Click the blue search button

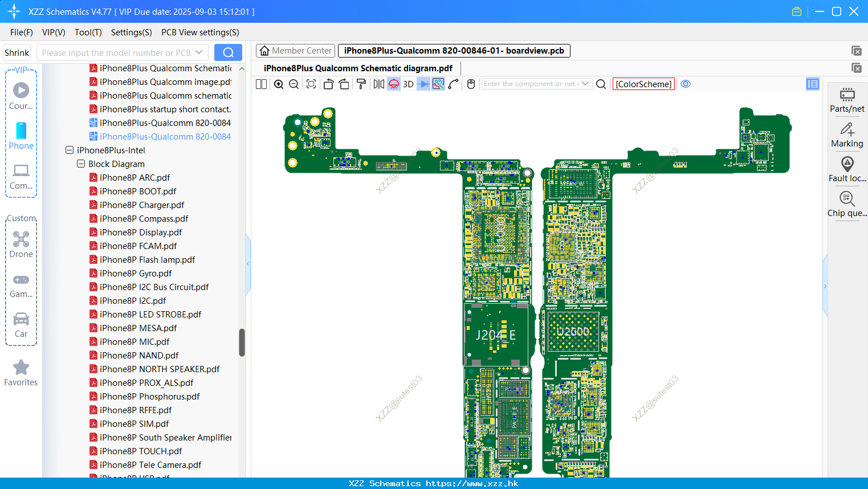[x=228, y=52]
